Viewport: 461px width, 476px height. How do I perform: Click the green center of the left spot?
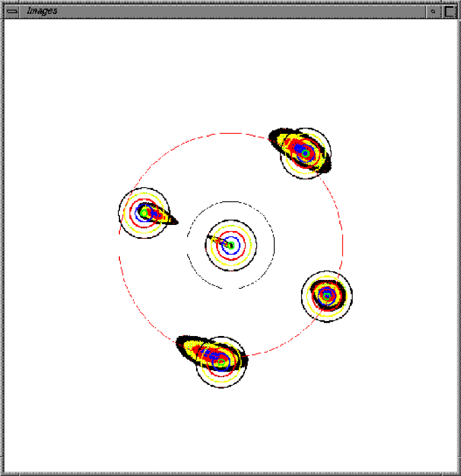[x=144, y=212]
